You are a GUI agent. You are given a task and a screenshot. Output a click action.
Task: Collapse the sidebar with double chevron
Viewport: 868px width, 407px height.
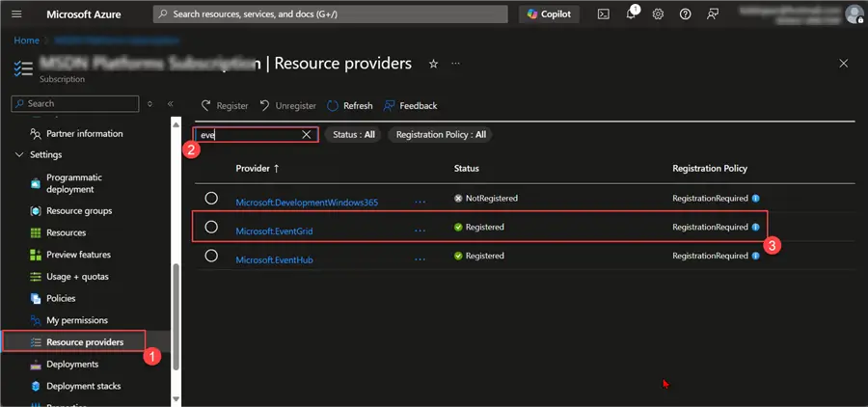coord(171,103)
